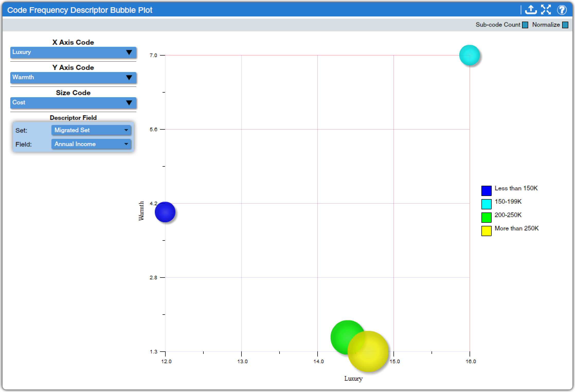Click the export/upload icon in title bar
Viewport: 575px width, 392px height.
[531, 10]
